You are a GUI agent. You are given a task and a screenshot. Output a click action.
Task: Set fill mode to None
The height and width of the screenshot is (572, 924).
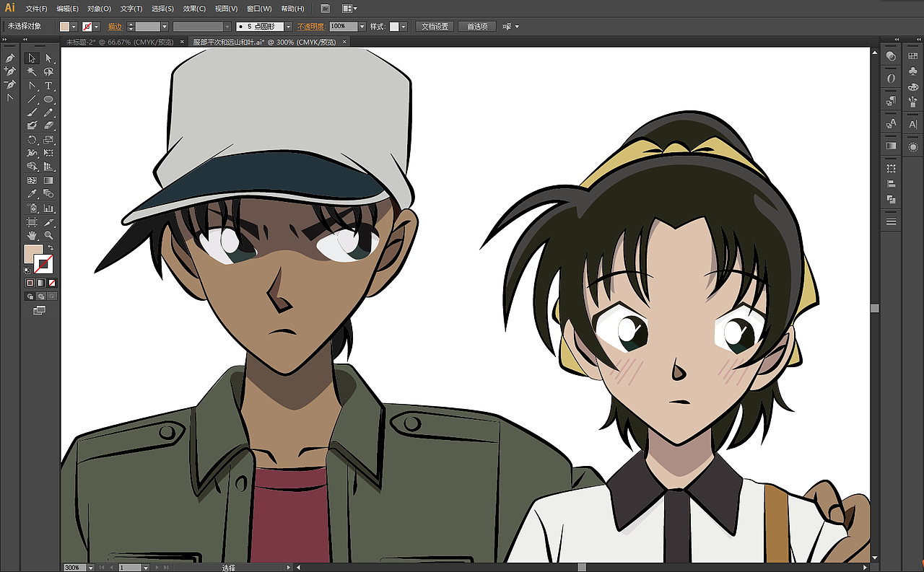pos(52,283)
